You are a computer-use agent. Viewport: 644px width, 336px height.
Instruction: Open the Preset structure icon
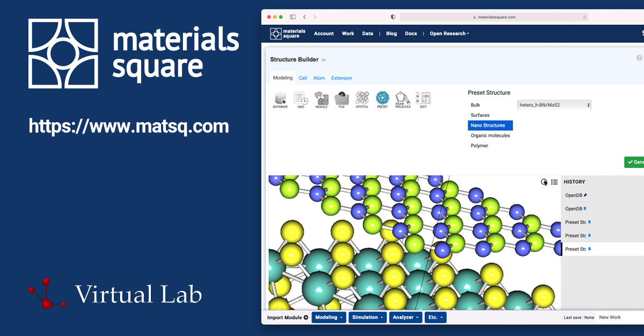[x=382, y=99]
